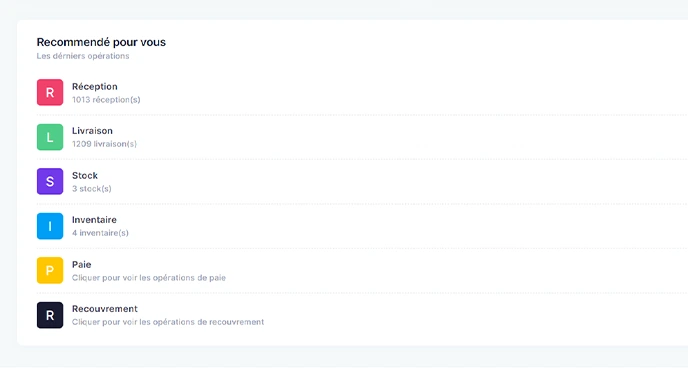Open the blue I Inventaire icon
688x376 pixels.
tap(50, 226)
